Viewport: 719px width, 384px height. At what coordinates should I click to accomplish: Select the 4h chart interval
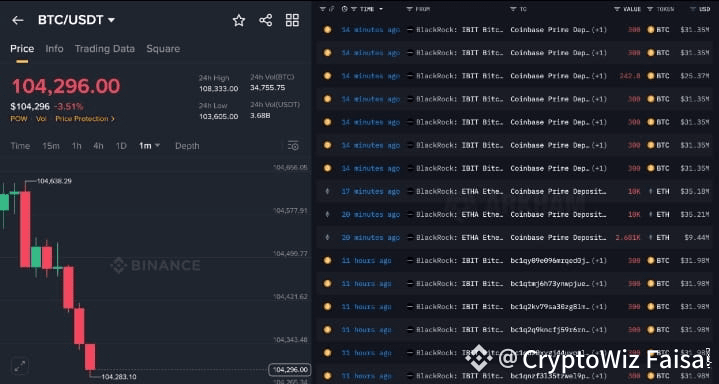coord(98,146)
